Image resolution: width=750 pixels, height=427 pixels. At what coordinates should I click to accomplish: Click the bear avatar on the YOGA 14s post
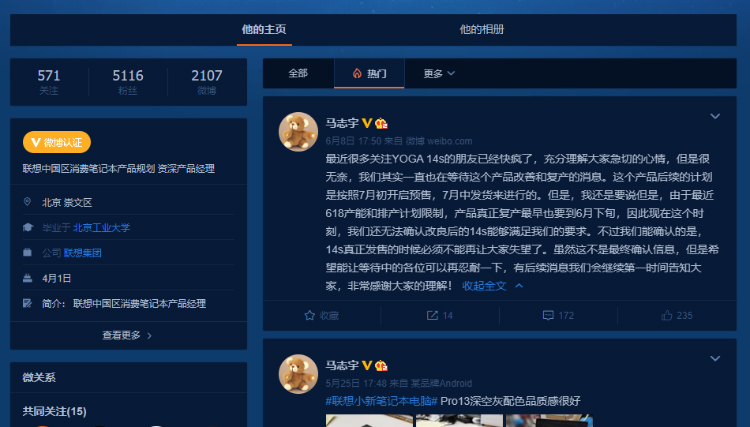298,132
